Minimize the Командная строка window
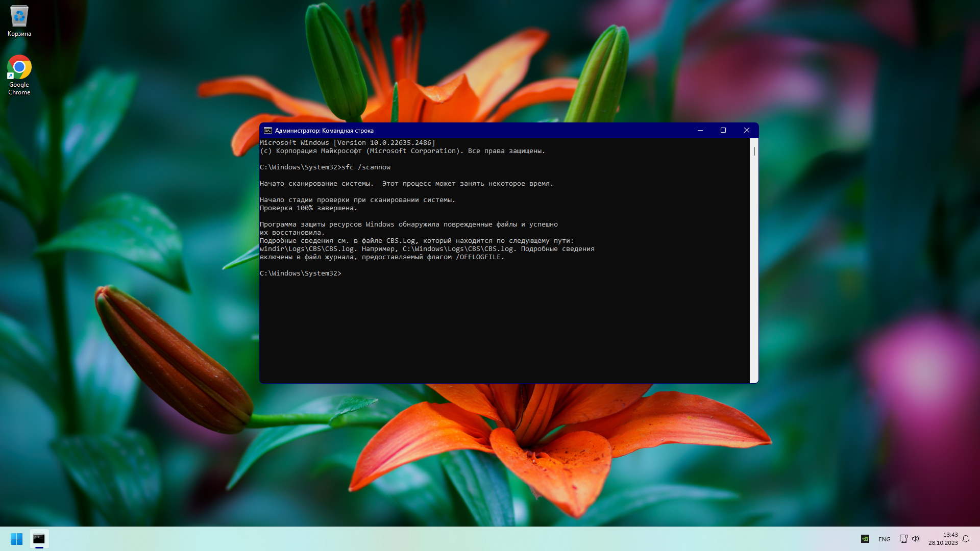Viewport: 980px width, 551px height. pos(700,131)
